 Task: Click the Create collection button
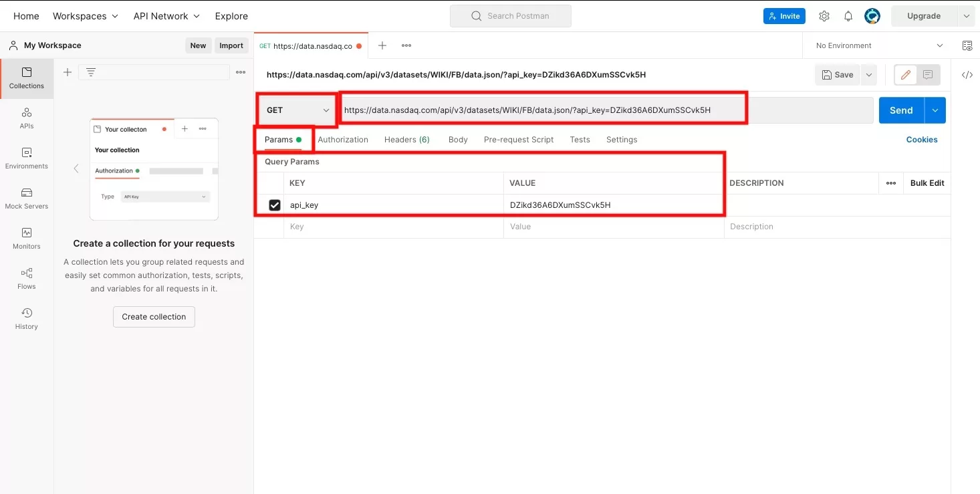[154, 317]
